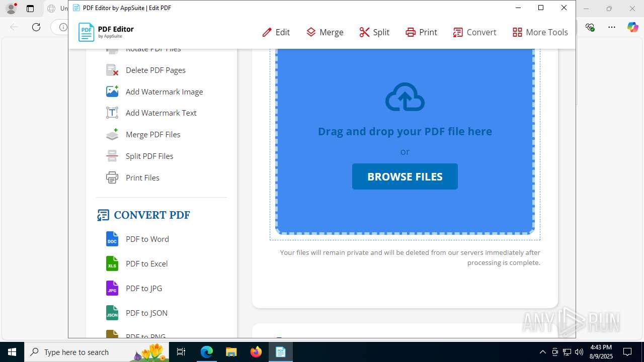Select Add Watermark Image link

tap(165, 92)
